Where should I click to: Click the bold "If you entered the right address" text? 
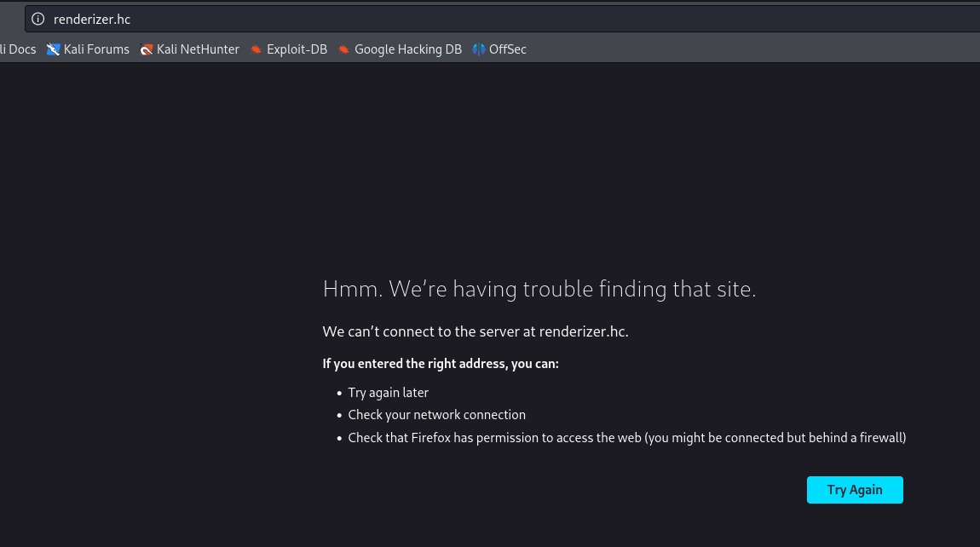click(440, 364)
